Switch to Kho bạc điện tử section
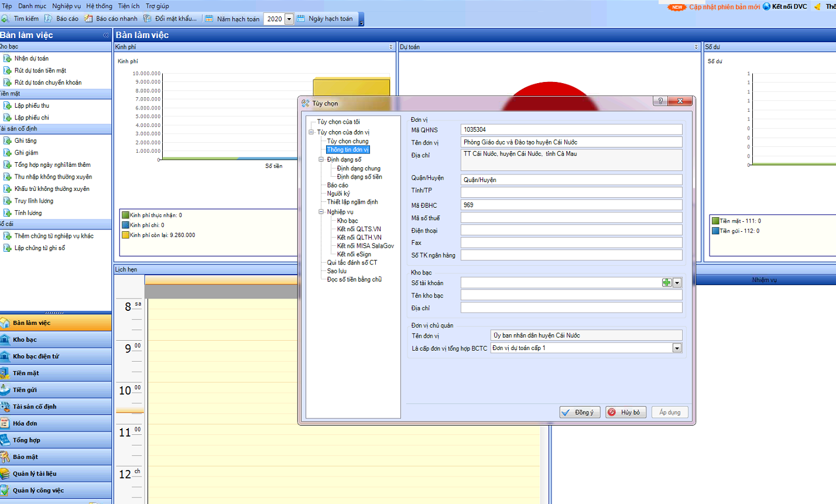836x504 pixels. coord(56,356)
